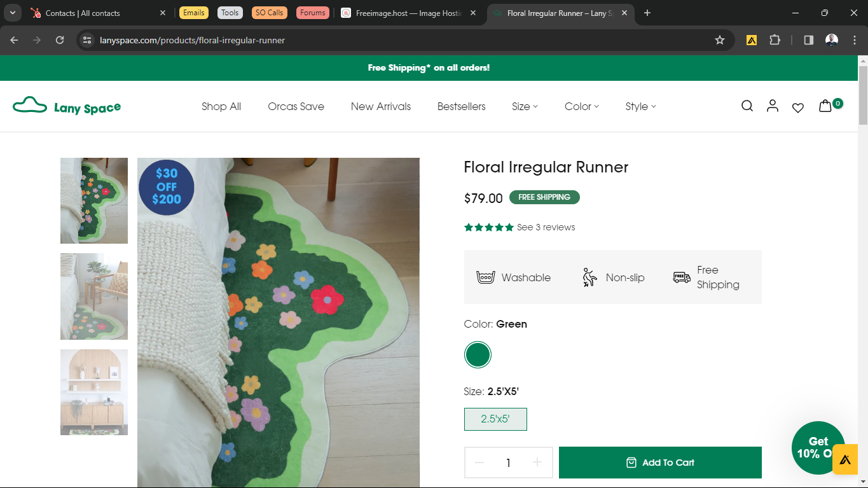Reload the page

(60, 40)
